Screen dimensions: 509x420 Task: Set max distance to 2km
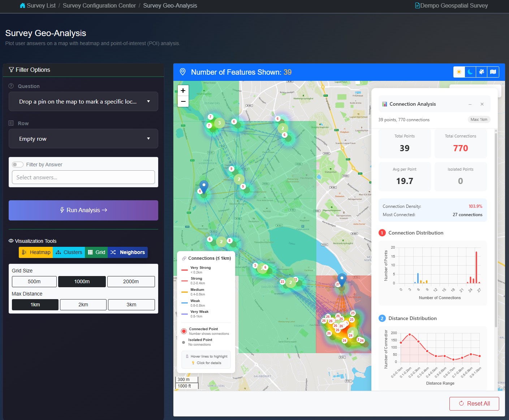tap(83, 305)
